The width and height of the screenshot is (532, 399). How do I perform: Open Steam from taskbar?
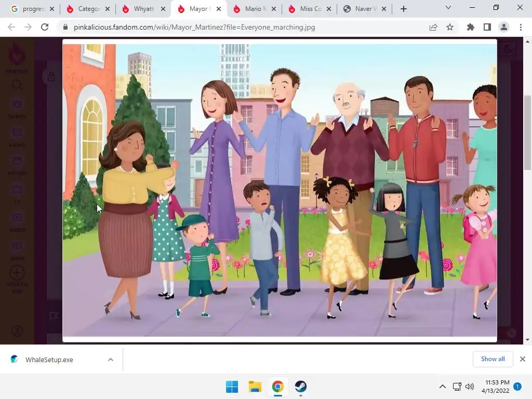click(301, 387)
